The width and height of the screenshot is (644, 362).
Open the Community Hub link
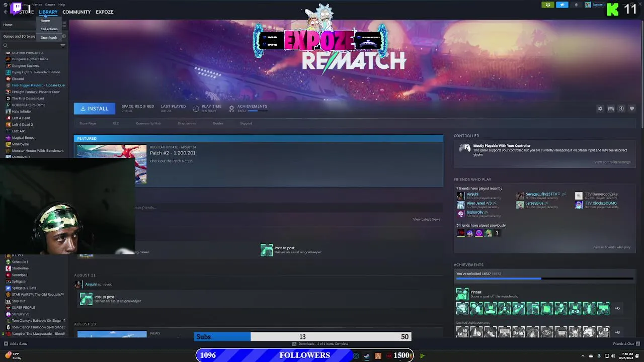coord(148,123)
